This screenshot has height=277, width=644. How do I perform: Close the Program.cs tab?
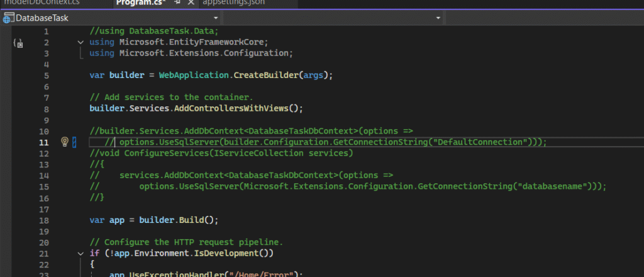click(x=191, y=3)
